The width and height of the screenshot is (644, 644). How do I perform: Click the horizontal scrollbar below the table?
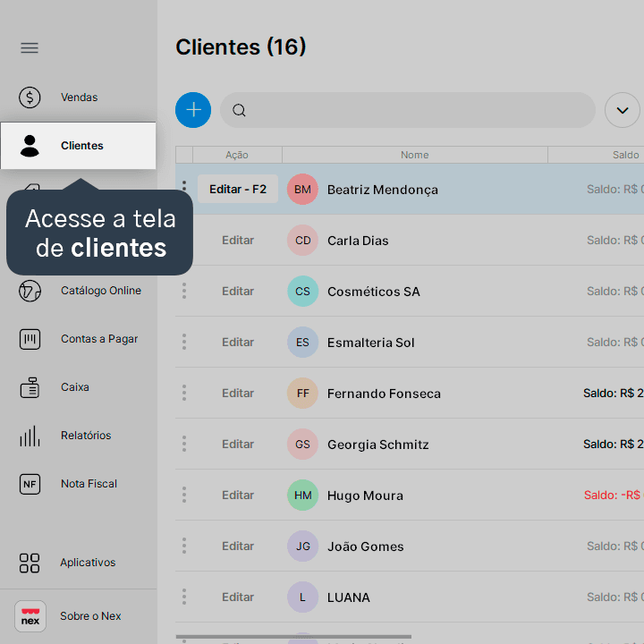coord(293,637)
